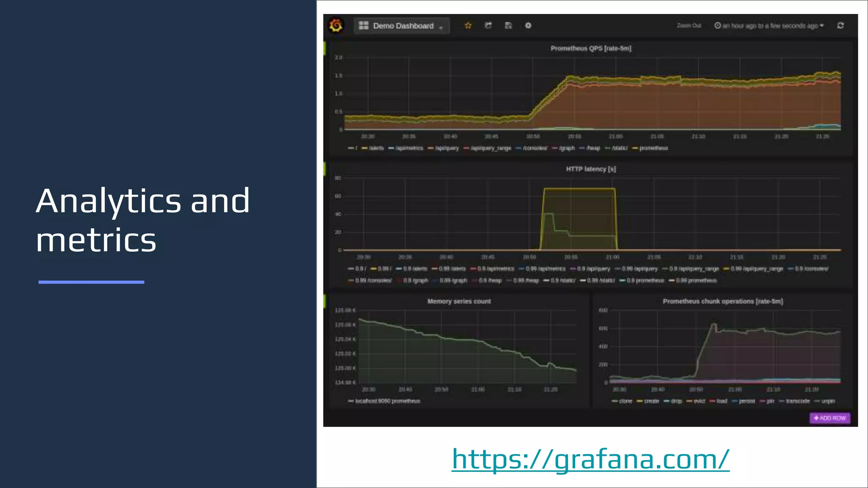This screenshot has width=868, height=488.
Task: Click the save dashboard icon
Action: tap(508, 25)
